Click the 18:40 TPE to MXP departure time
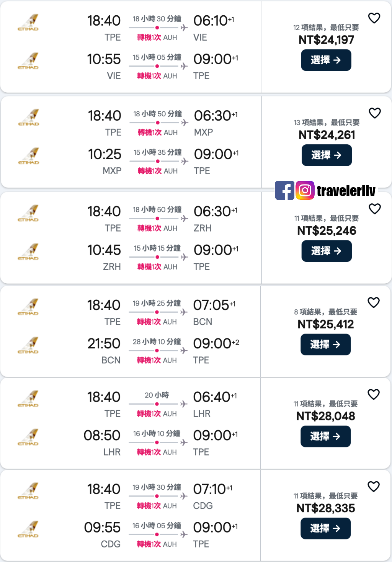Viewport: 392px width, 562px height. tap(104, 116)
